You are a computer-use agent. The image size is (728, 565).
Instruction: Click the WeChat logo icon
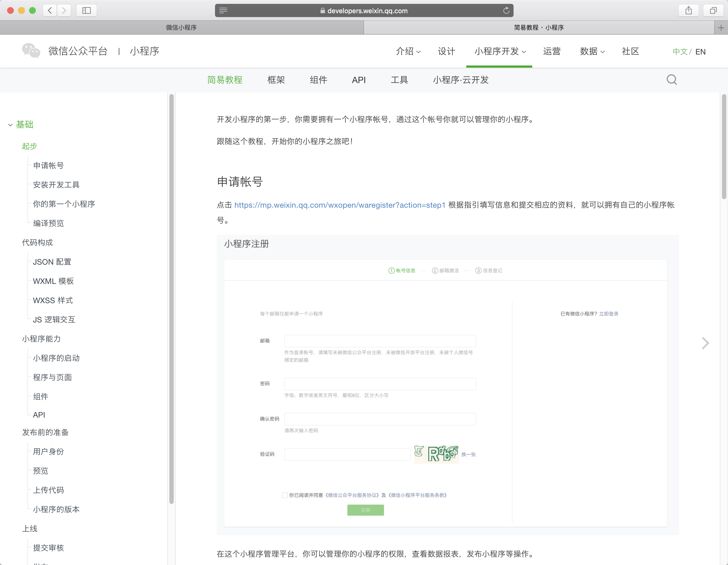[31, 51]
